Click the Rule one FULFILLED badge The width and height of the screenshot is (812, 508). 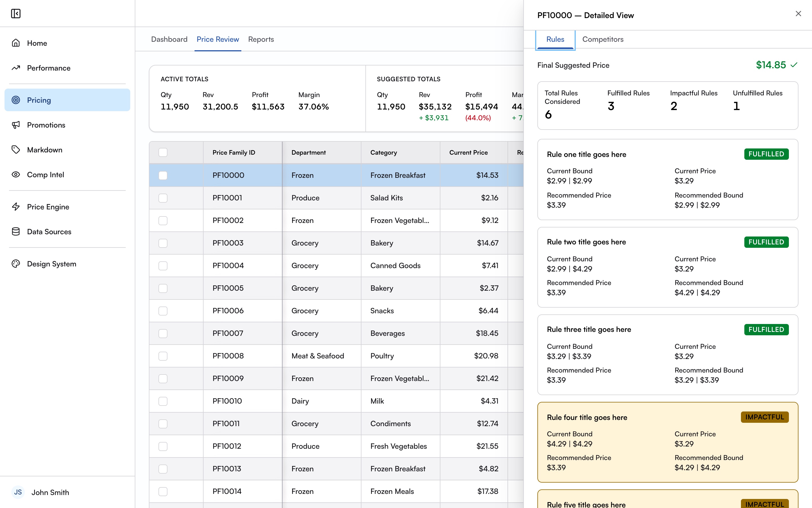(x=766, y=154)
